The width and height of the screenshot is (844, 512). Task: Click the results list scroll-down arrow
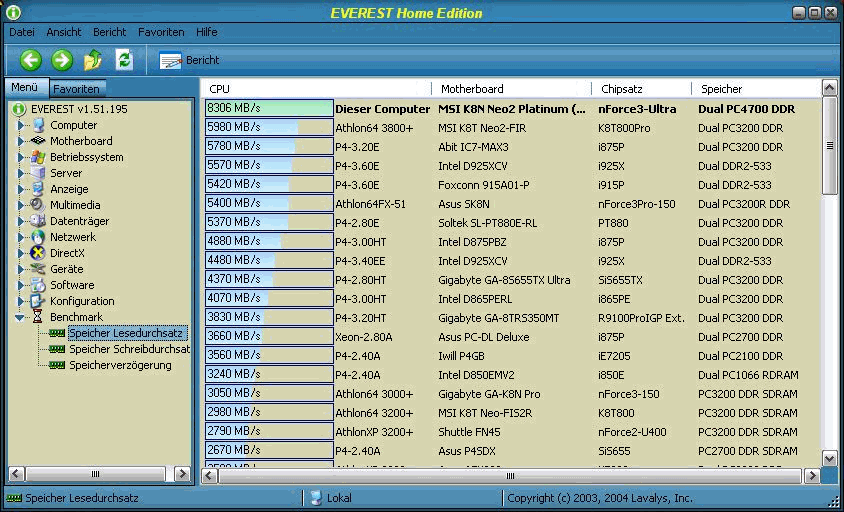(829, 459)
